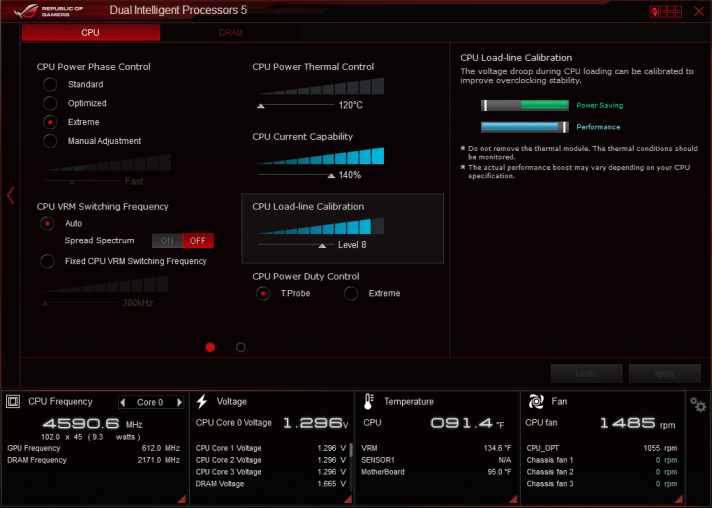Expand the Temperature panel corner triangle
The height and width of the screenshot is (508, 712).
pyautogui.click(x=513, y=499)
